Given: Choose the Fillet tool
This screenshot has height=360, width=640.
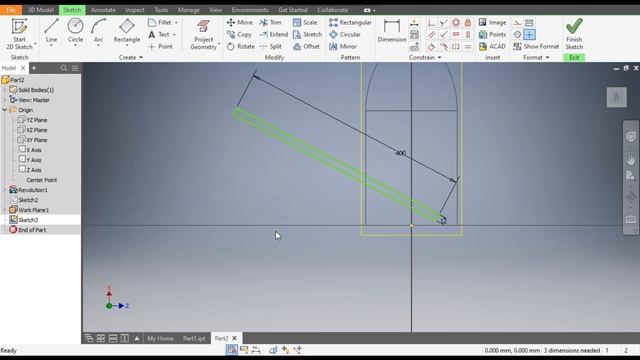Looking at the screenshot, I should pyautogui.click(x=160, y=22).
